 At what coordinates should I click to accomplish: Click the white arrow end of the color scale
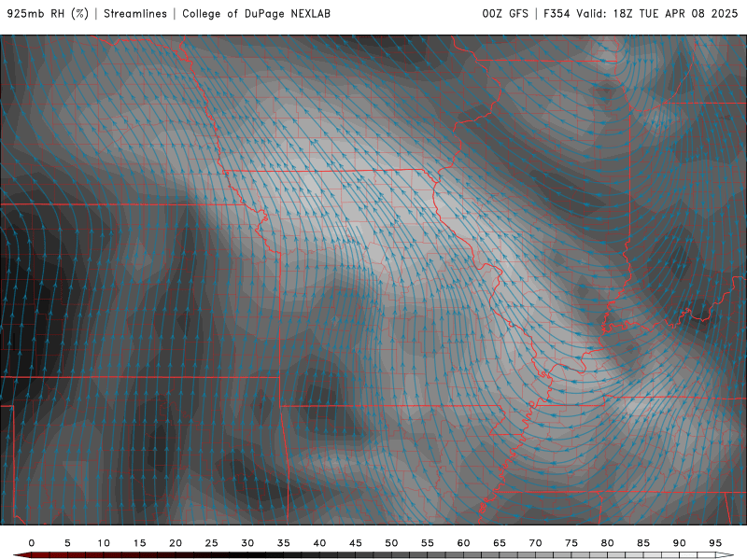pyautogui.click(x=726, y=555)
